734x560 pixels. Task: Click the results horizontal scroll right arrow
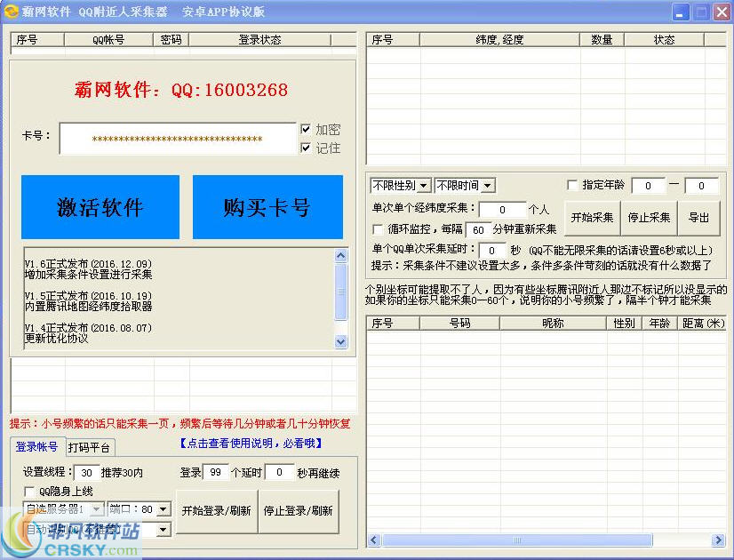coord(718,540)
